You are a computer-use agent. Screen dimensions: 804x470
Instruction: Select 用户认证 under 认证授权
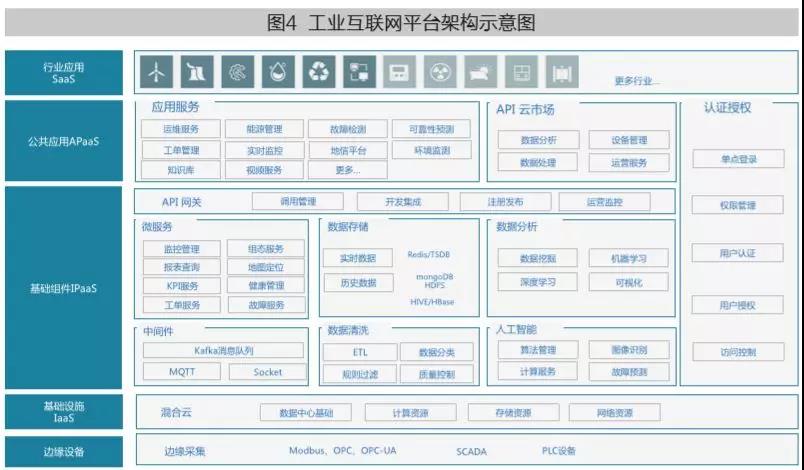(738, 253)
